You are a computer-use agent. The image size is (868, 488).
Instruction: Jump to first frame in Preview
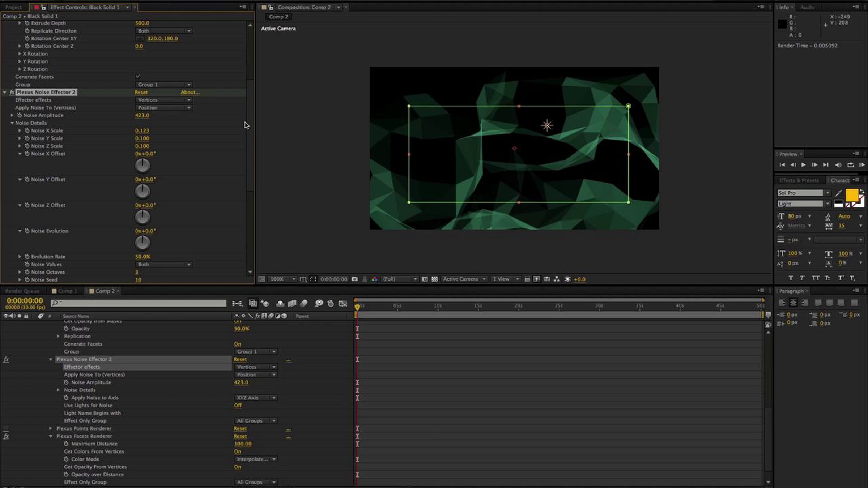782,165
